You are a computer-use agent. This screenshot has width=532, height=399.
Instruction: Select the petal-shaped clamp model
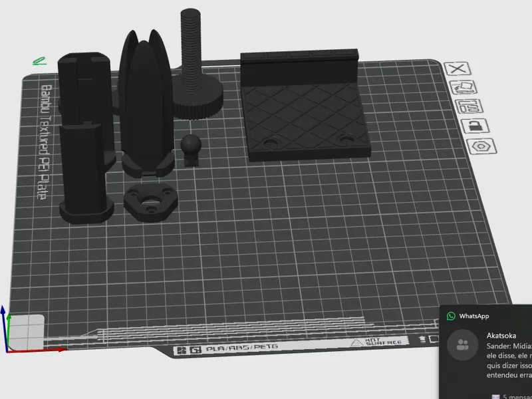click(x=146, y=105)
